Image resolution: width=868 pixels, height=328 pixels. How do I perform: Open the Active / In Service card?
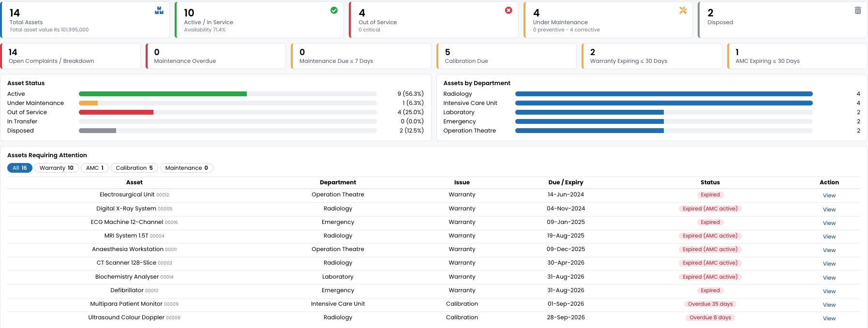259,20
